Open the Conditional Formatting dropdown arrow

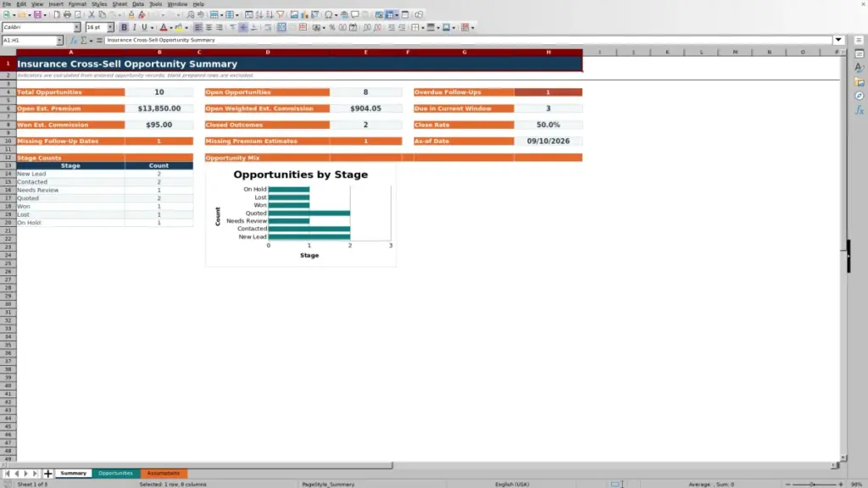pos(472,27)
